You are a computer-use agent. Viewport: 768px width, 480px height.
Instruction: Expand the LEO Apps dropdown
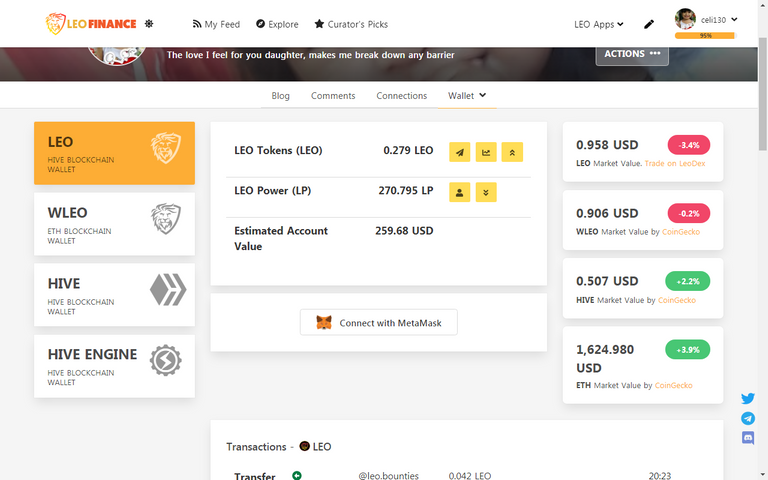pyautogui.click(x=599, y=24)
